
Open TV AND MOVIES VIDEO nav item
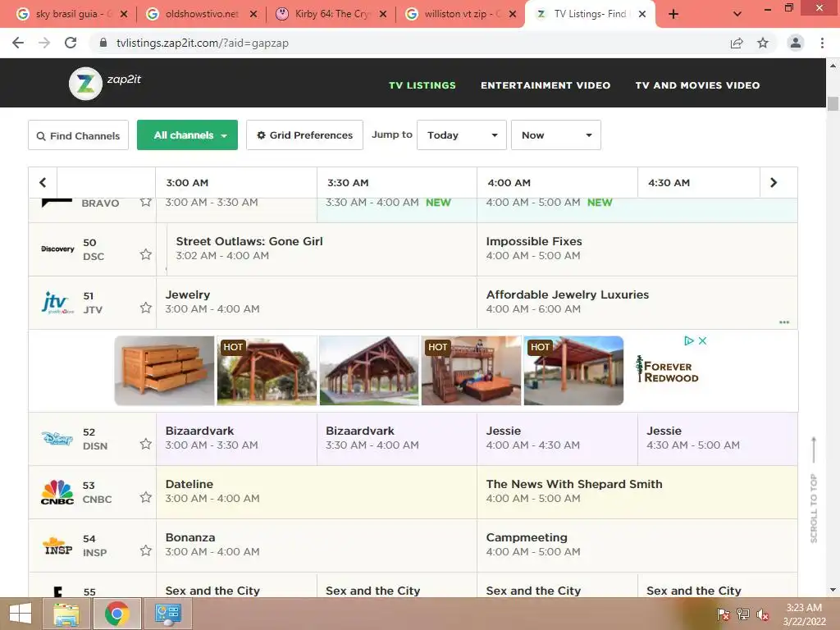697,85
